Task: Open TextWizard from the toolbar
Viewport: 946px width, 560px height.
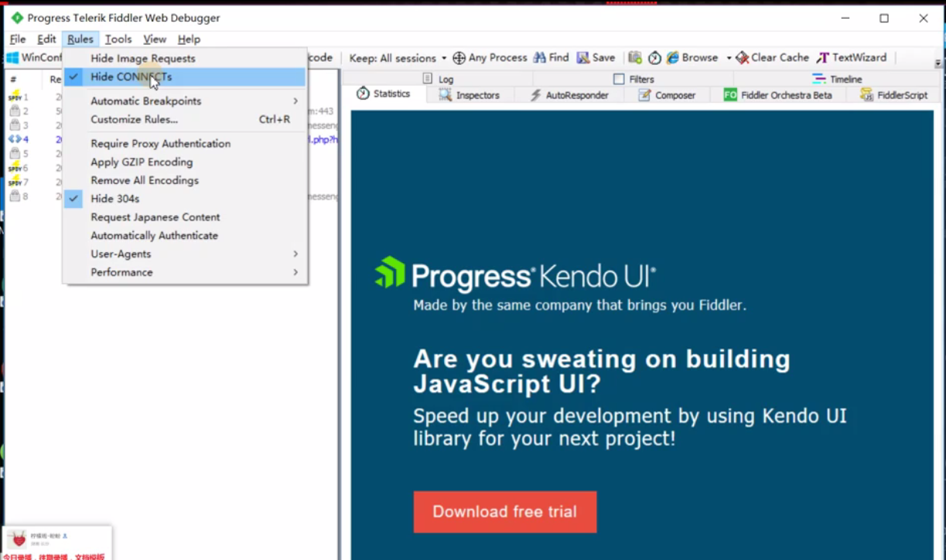Action: click(852, 58)
